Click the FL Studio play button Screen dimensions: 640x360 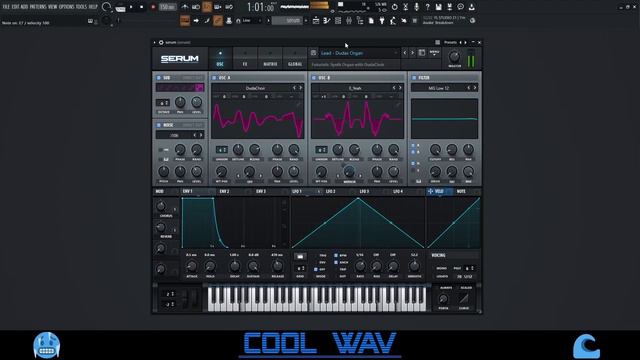[x=131, y=7]
